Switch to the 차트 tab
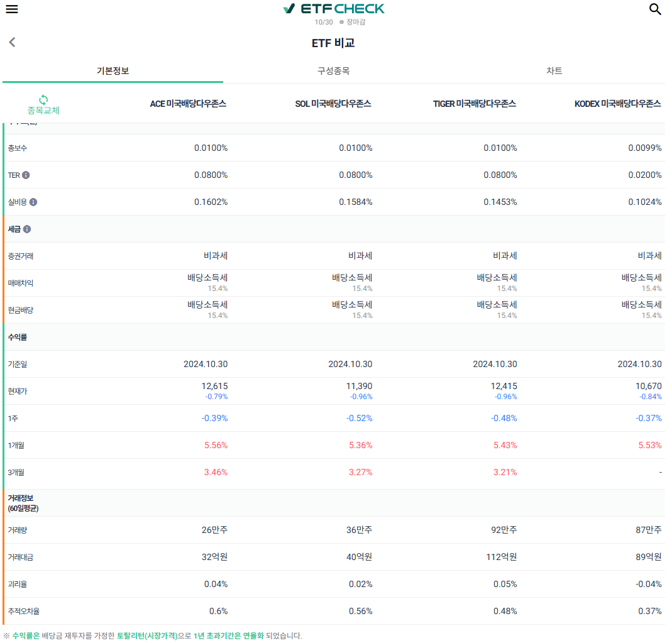 pos(554,70)
